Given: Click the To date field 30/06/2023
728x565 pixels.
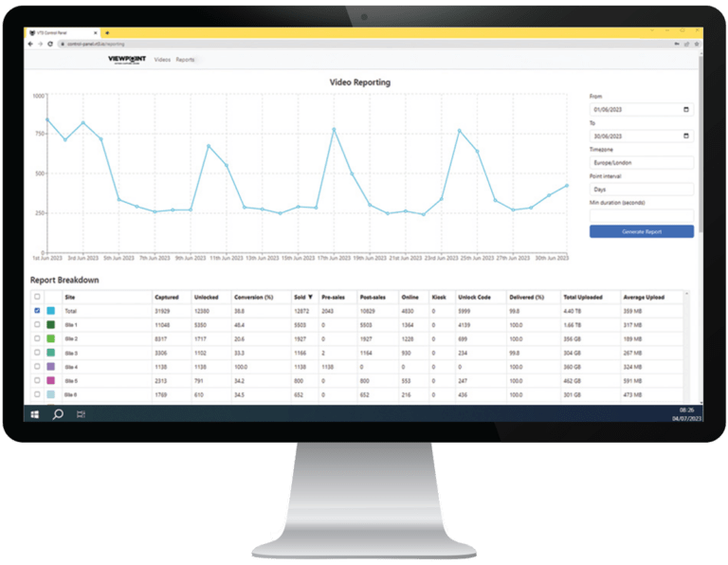Looking at the screenshot, I should tap(642, 136).
